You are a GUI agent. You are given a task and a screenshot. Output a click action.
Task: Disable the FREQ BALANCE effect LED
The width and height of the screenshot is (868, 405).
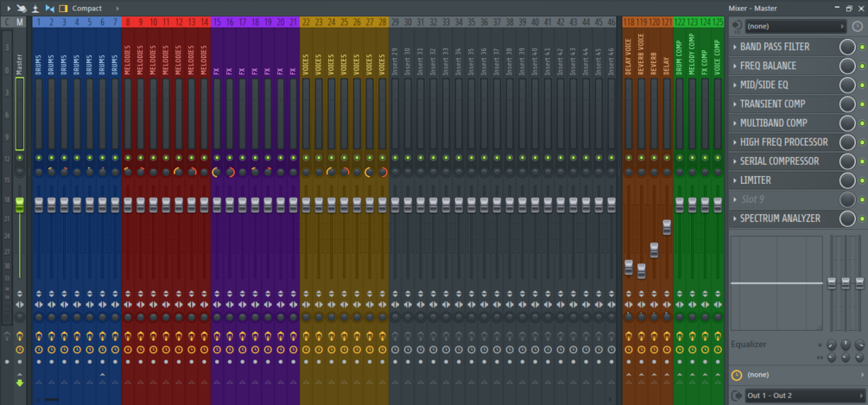click(x=862, y=66)
